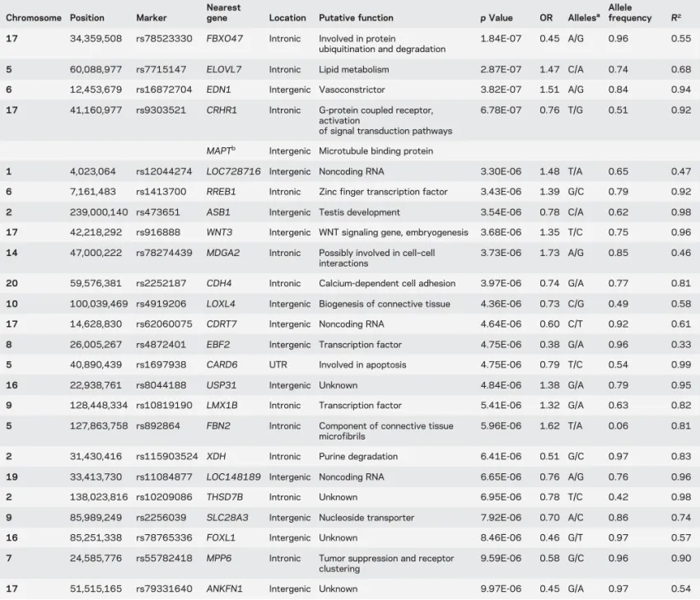Image resolution: width=700 pixels, height=600 pixels.
Task: Click gene LOXL4
Action: click(221, 304)
